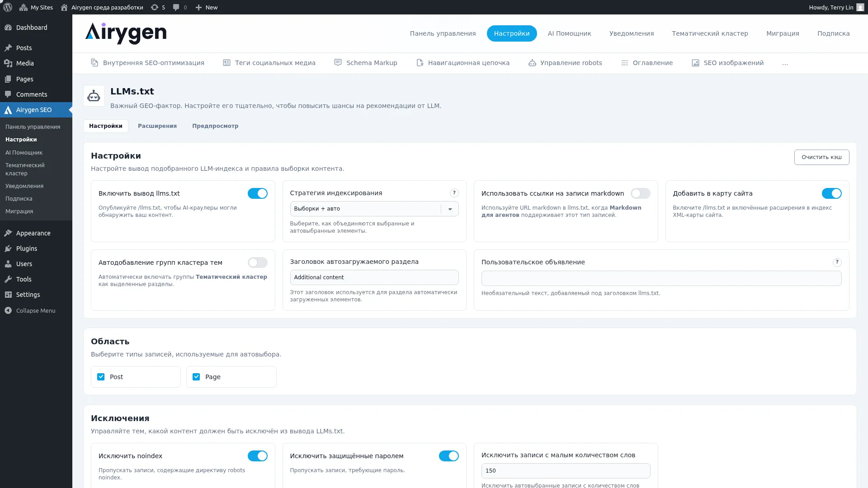Open My Sites admin bar menu

(x=36, y=7)
